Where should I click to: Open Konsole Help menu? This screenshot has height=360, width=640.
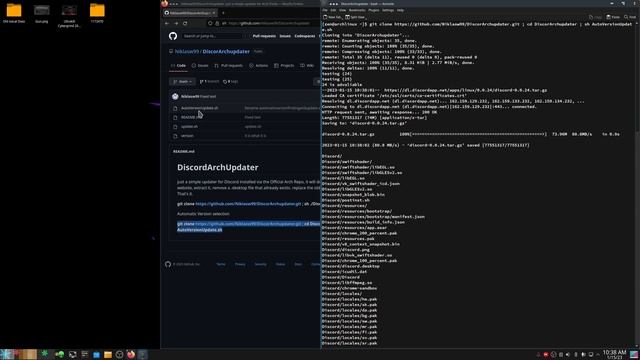coord(400,10)
